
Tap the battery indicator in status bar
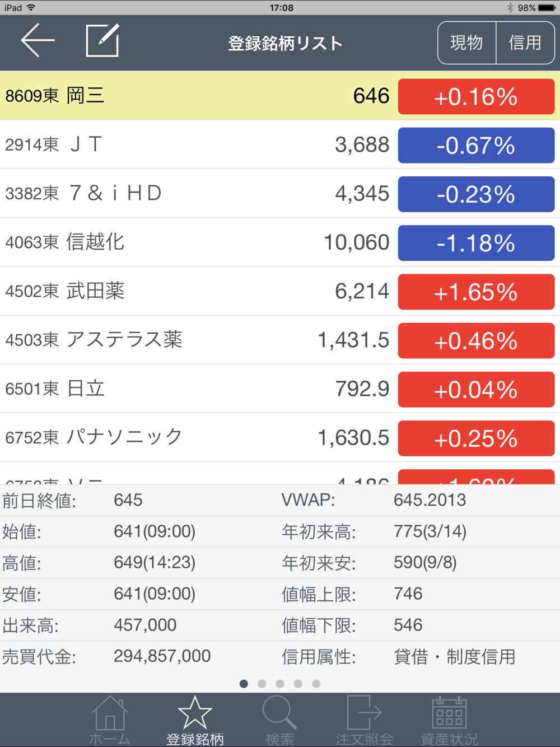pyautogui.click(x=547, y=8)
